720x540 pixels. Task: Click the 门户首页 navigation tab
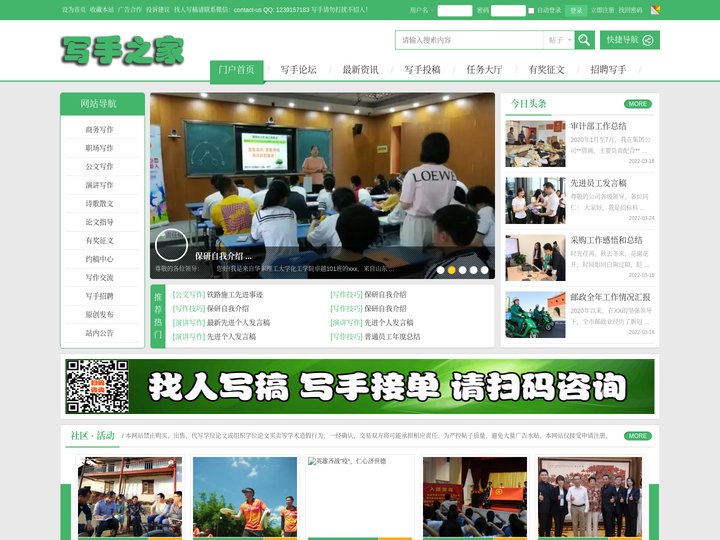point(236,70)
